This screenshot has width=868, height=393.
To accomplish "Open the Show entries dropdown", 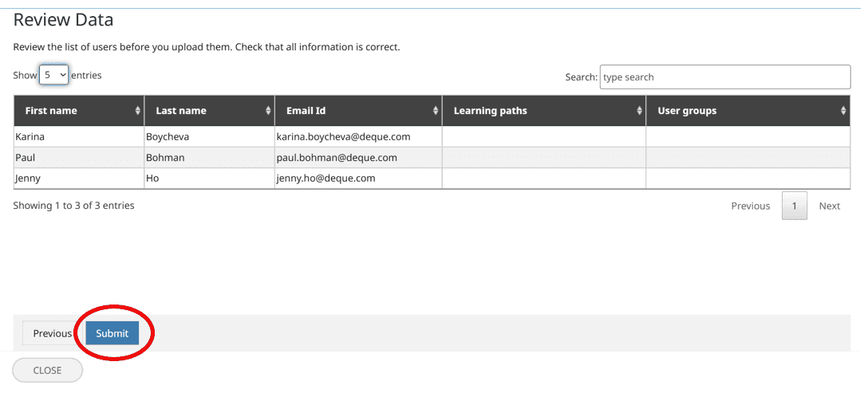I will [53, 75].
